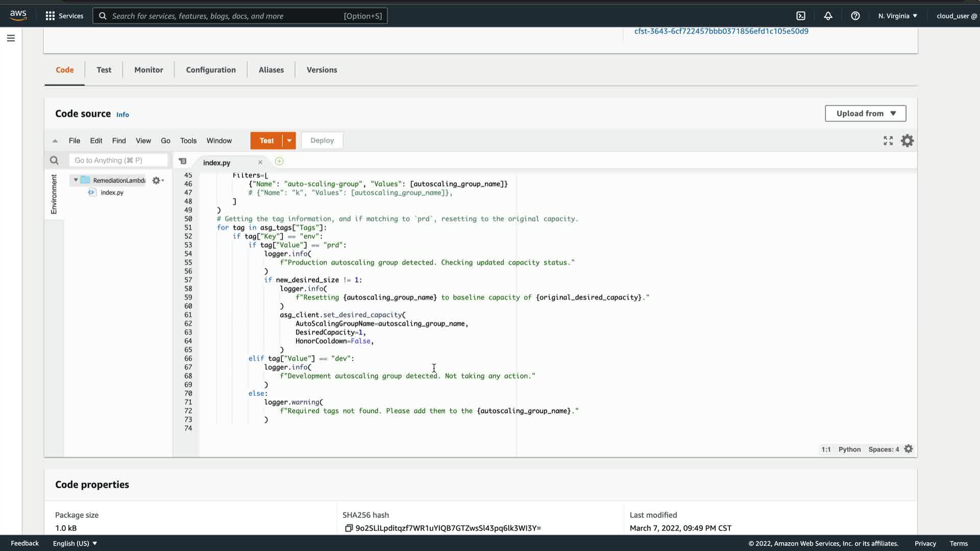Open Test button dropdown arrow

click(289, 141)
